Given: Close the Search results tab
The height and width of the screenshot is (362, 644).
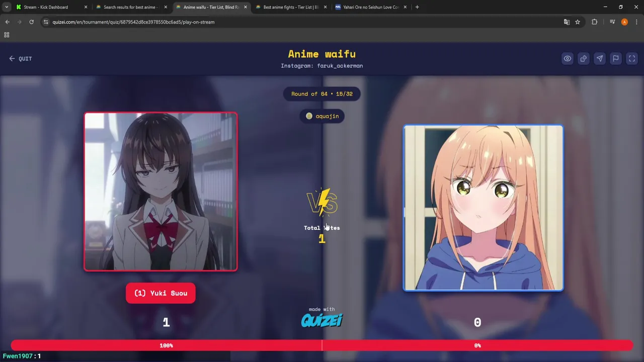Looking at the screenshot, I should pyautogui.click(x=166, y=7).
